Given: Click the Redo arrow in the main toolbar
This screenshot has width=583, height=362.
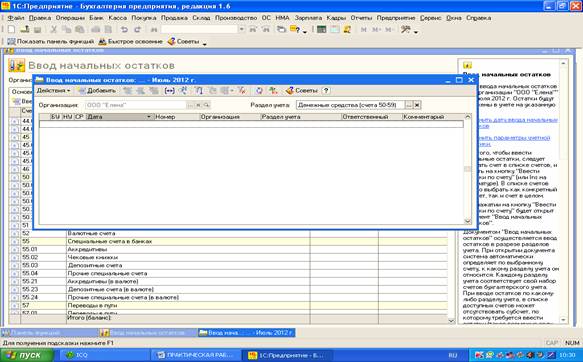Looking at the screenshot, I should pyautogui.click(x=137, y=29).
